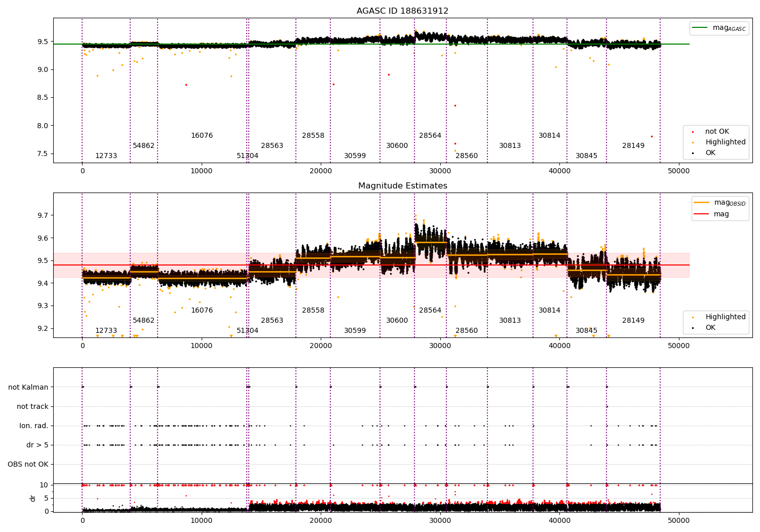The width and height of the screenshot is (760, 532).
Task: Click the orange line swatch beside mag OBSID
Action: [701, 202]
